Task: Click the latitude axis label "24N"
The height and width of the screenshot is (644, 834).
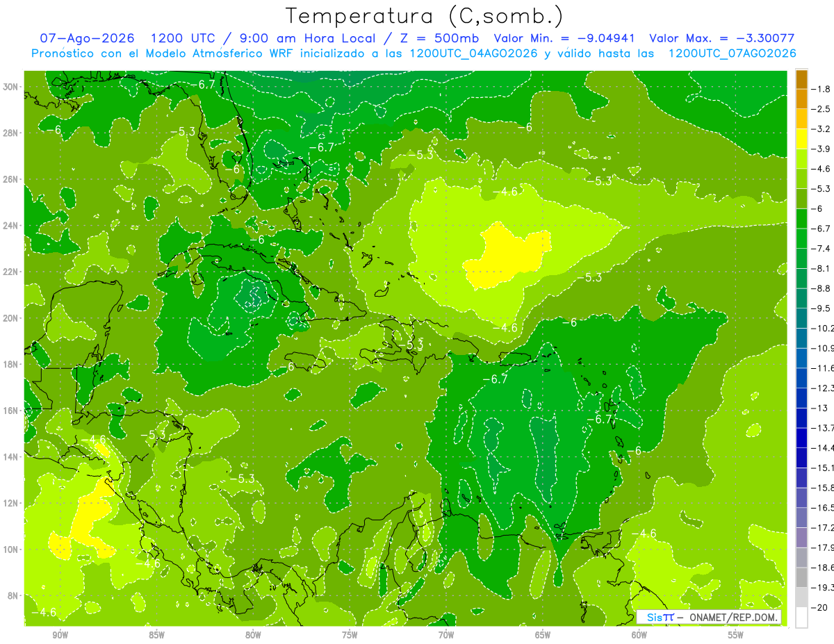Action: pyautogui.click(x=11, y=225)
